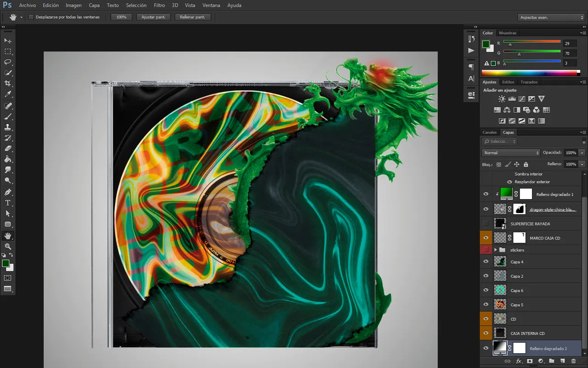Create a new layer
This screenshot has width=588, height=368.
click(562, 362)
